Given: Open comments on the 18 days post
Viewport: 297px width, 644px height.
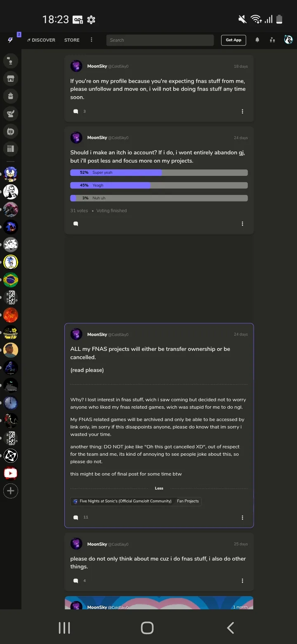Looking at the screenshot, I should (76, 111).
